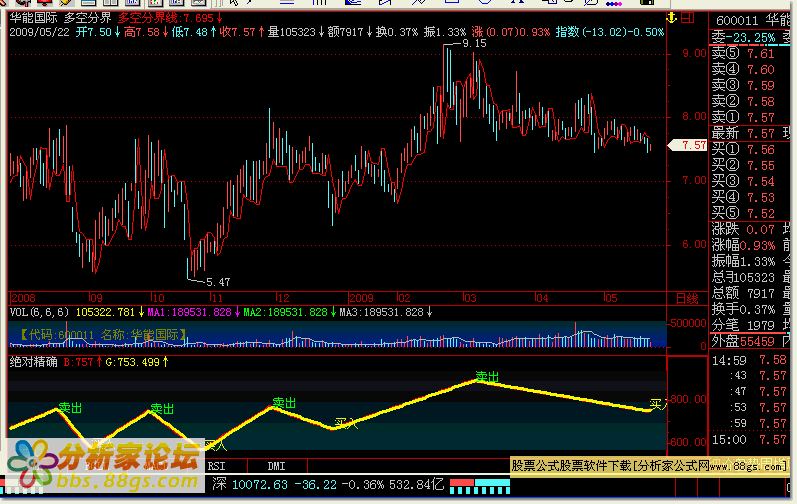The image size is (797, 504).
Task: Select the 买① 7.56 bid row
Action: 743,149
